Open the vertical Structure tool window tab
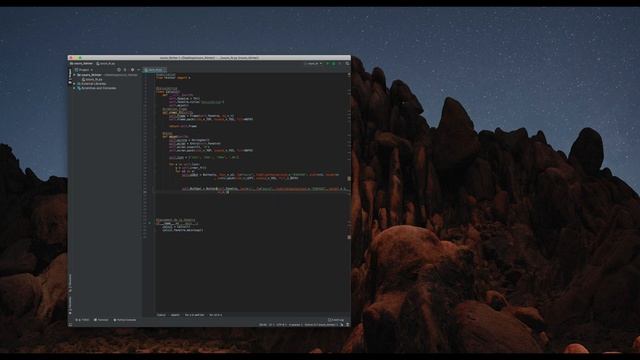640x360 pixels. (x=70, y=282)
